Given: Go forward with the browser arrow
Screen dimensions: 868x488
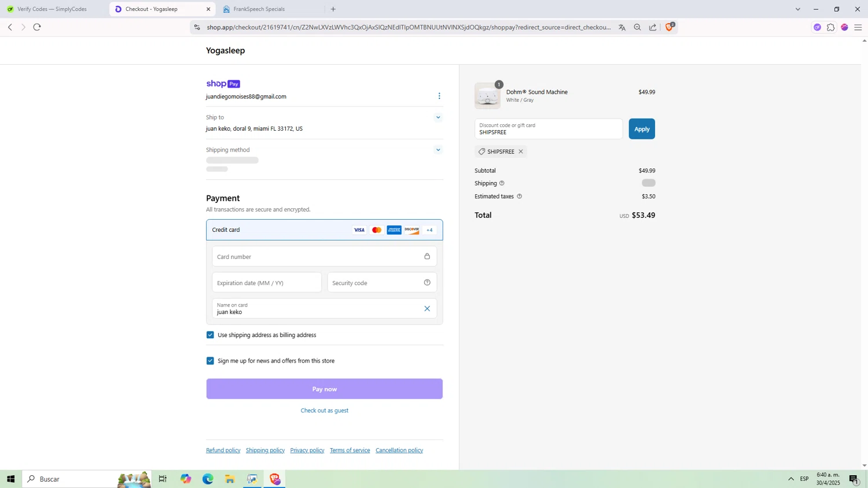Looking at the screenshot, I should (23, 27).
